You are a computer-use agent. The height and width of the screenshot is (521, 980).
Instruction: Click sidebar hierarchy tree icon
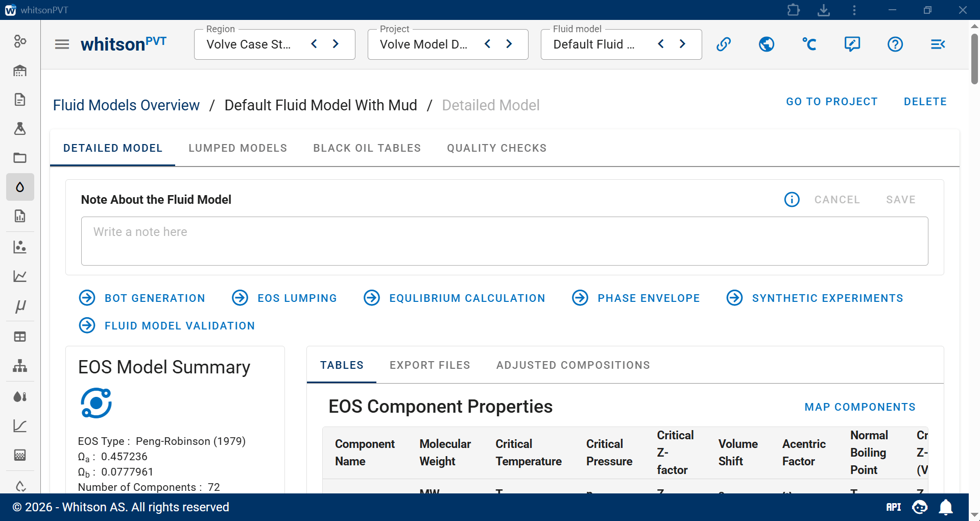click(x=20, y=366)
